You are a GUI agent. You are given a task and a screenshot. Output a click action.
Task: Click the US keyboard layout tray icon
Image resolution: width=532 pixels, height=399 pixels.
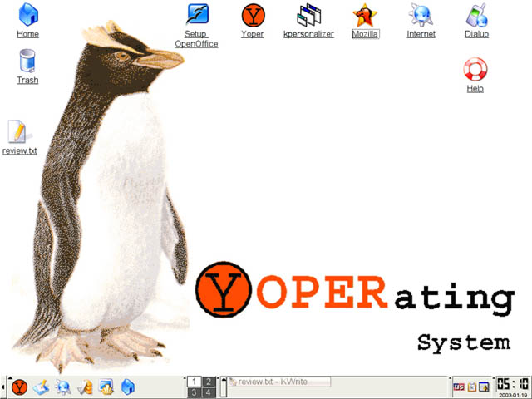click(458, 387)
